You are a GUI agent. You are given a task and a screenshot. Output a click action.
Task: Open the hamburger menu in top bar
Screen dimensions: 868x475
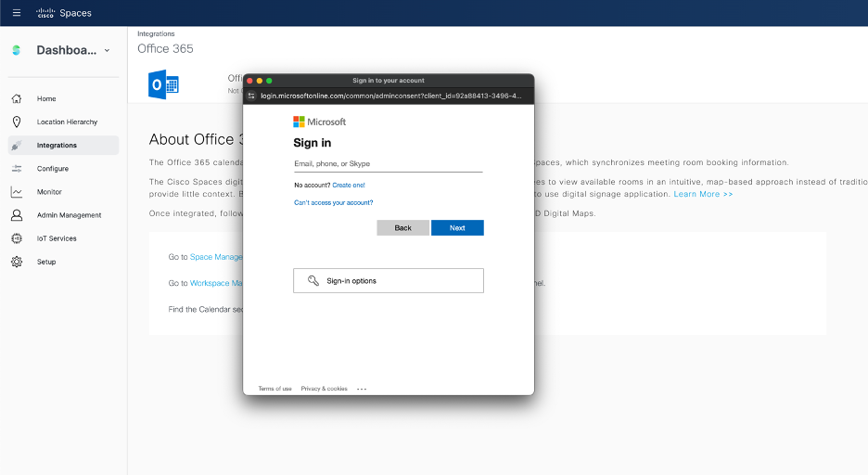click(16, 13)
